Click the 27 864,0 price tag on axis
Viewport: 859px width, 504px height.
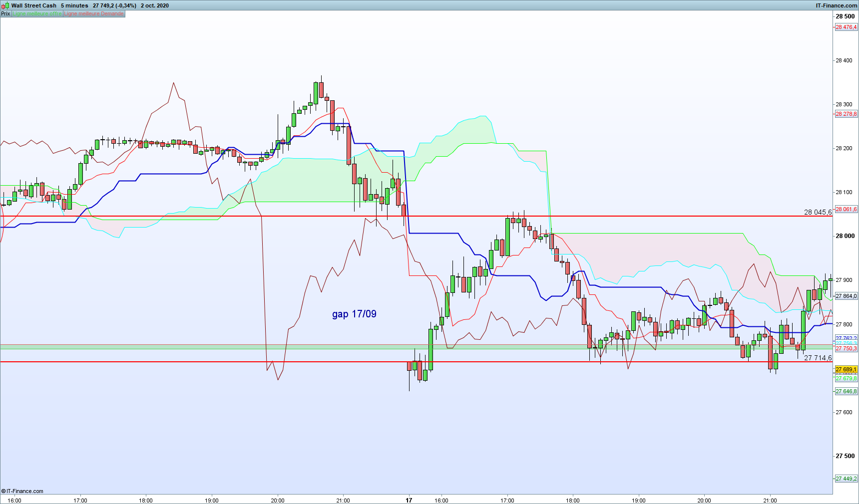[x=846, y=296]
